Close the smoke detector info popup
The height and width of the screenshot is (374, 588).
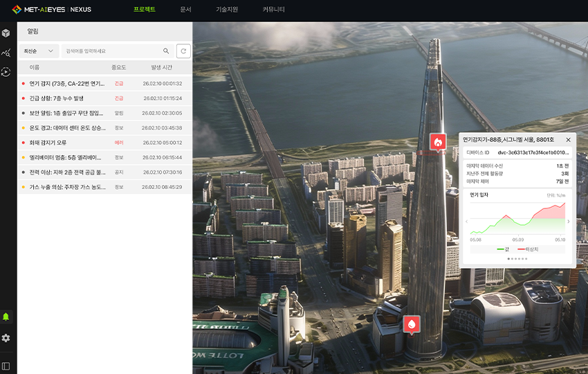click(568, 139)
